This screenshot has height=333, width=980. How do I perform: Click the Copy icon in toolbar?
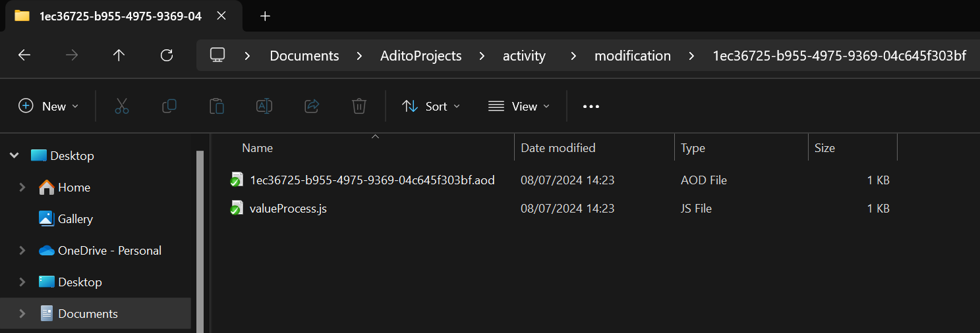(x=169, y=106)
